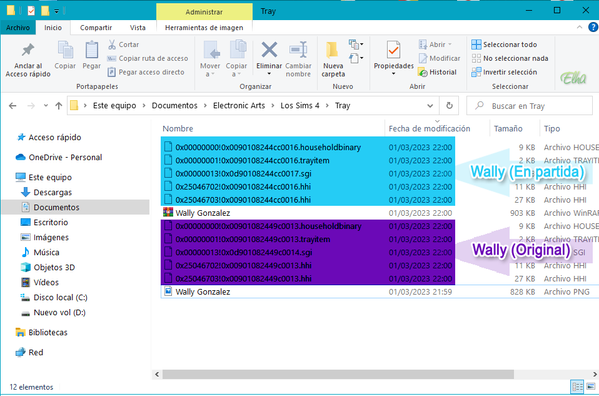Open Acceso rápido in sidebar
Viewport: 599px width, 396px height.
coord(49,137)
